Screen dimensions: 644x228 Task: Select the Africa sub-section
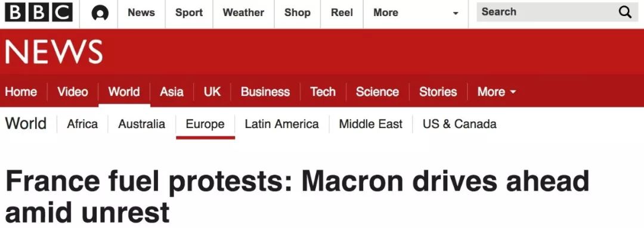click(x=82, y=124)
